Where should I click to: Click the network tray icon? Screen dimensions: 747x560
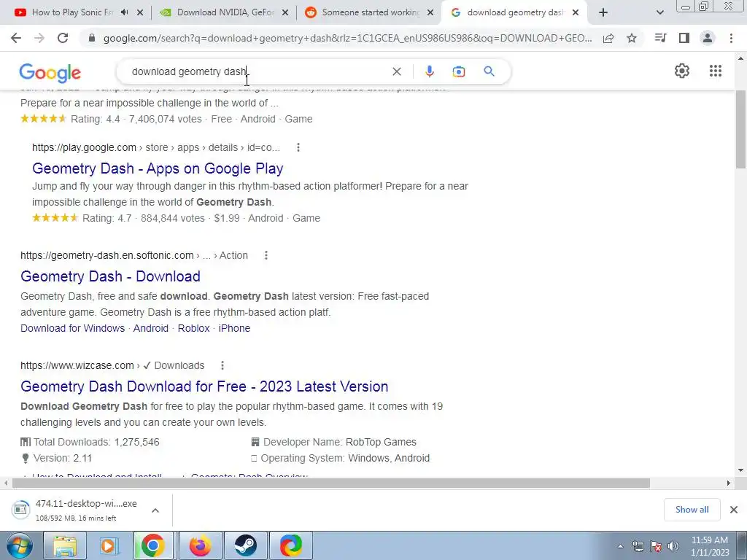click(638, 546)
